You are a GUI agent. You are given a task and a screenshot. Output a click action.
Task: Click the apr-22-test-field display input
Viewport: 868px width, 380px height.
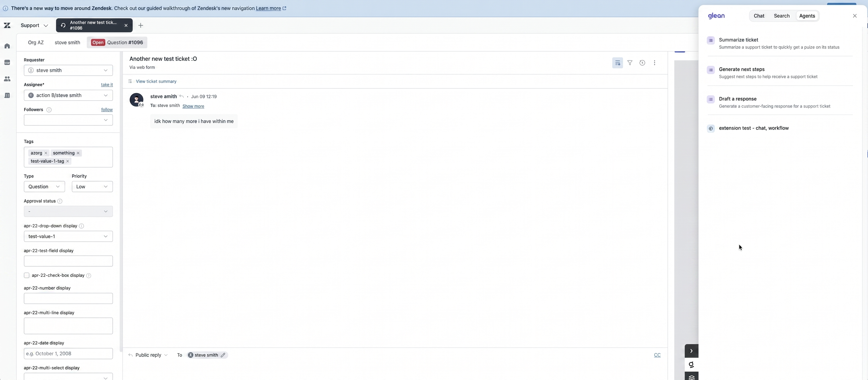click(x=68, y=261)
